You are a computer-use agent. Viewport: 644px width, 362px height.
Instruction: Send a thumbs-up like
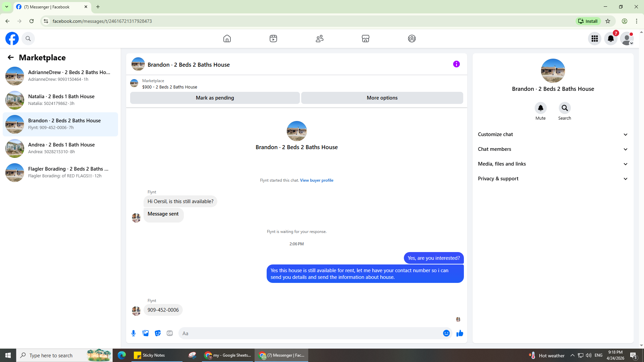460,333
